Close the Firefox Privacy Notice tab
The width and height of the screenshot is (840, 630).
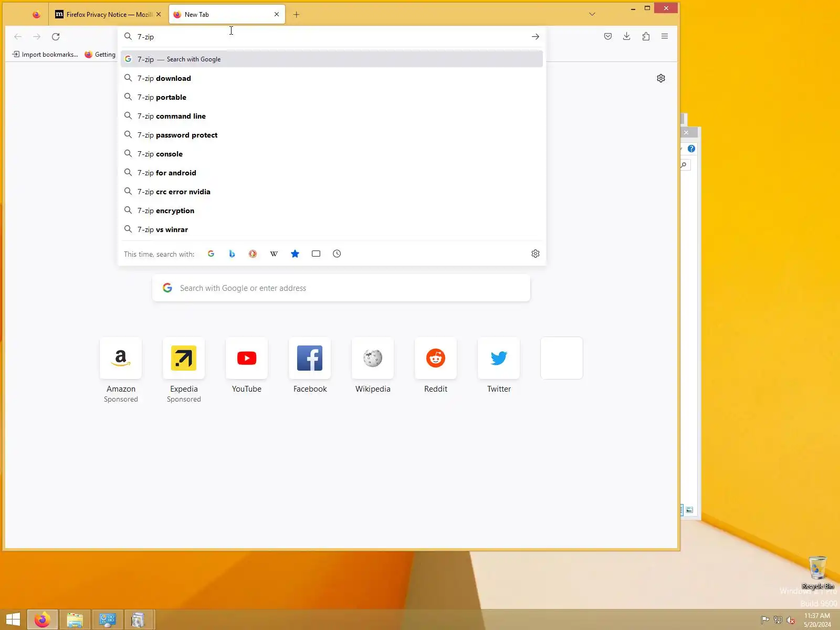coord(159,15)
